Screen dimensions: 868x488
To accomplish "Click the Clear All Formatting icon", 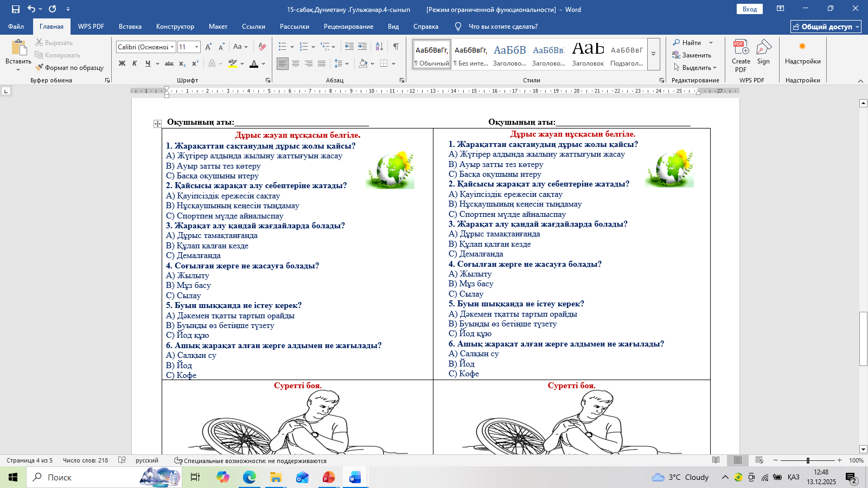I will tap(262, 47).
